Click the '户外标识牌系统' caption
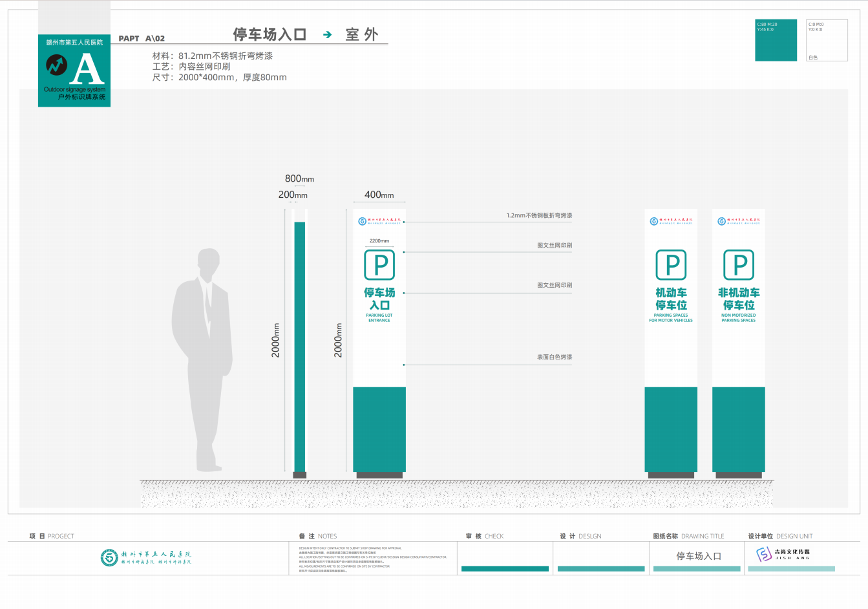Screen dimensions: 868x609 [x=81, y=97]
